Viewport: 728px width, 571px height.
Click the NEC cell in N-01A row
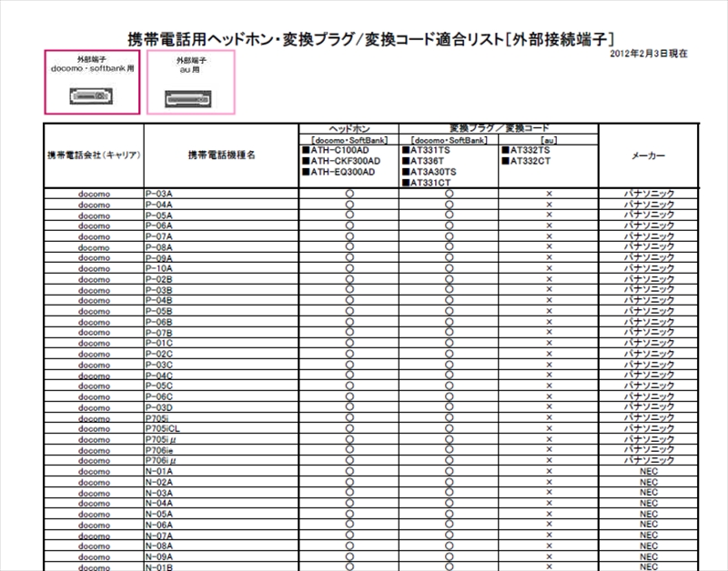click(649, 471)
